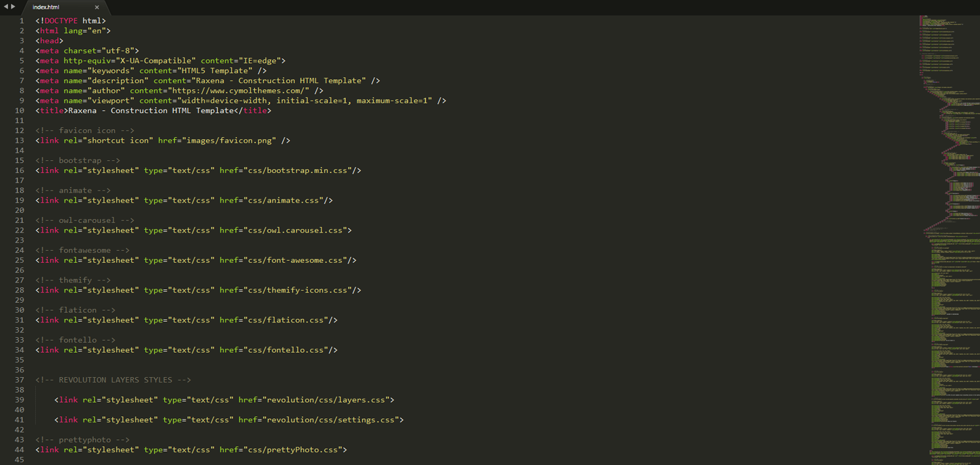
Task: Close the index.html tab
Action: [x=97, y=7]
